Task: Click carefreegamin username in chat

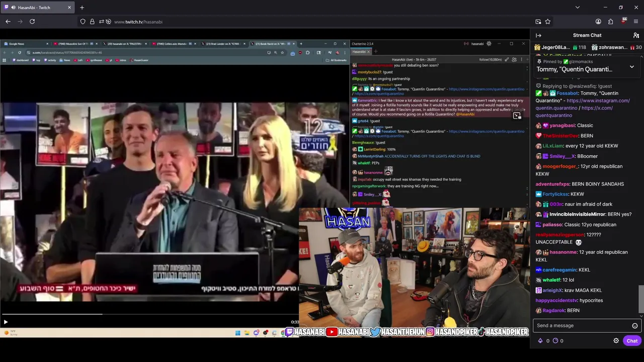Action: 559,270
